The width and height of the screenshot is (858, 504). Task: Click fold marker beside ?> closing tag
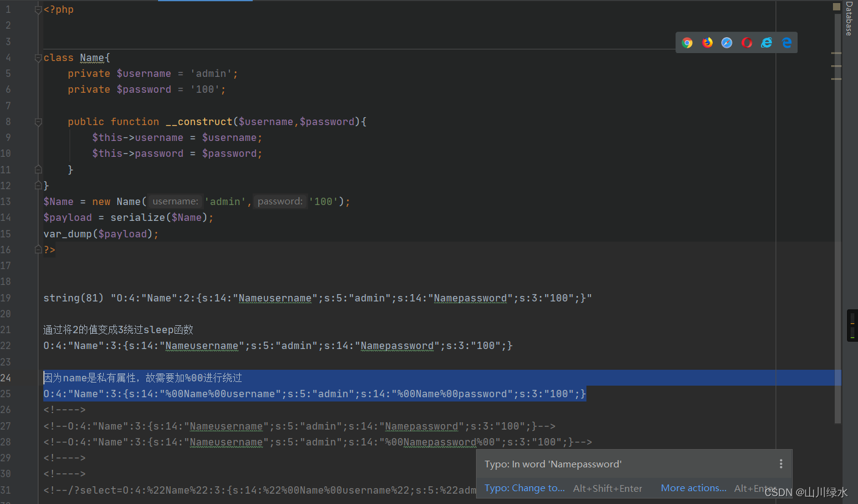click(38, 250)
